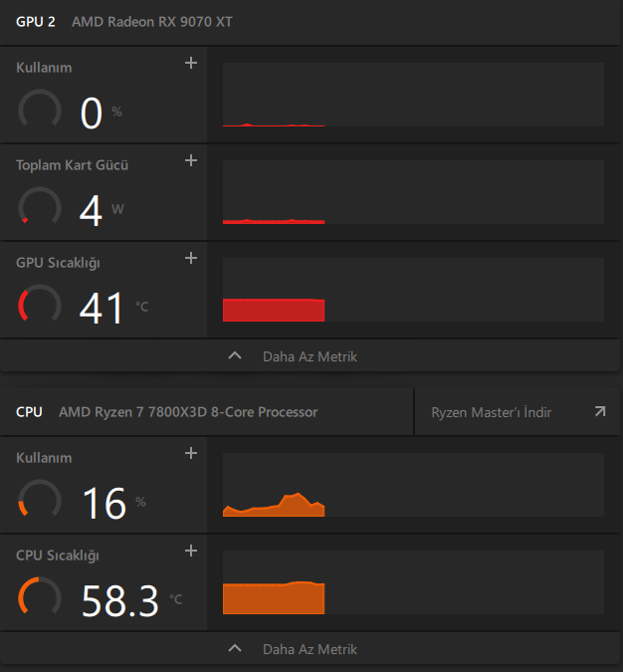Click the GPU Sıcaklığı temperature graph
This screenshot has height=672, width=623.
pyautogui.click(x=413, y=290)
